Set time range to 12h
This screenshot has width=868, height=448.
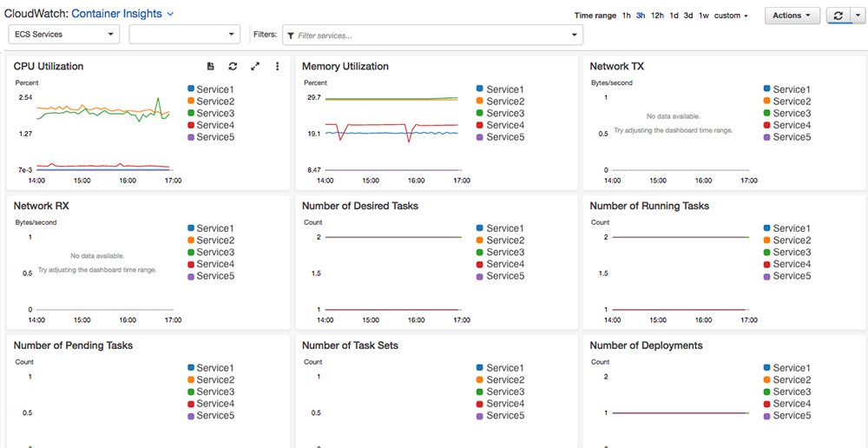[658, 16]
